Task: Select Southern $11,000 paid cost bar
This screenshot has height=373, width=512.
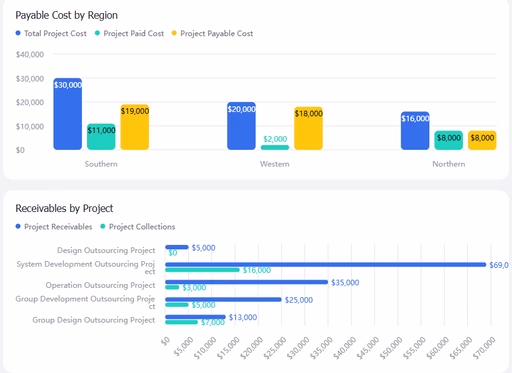Action: pos(101,137)
